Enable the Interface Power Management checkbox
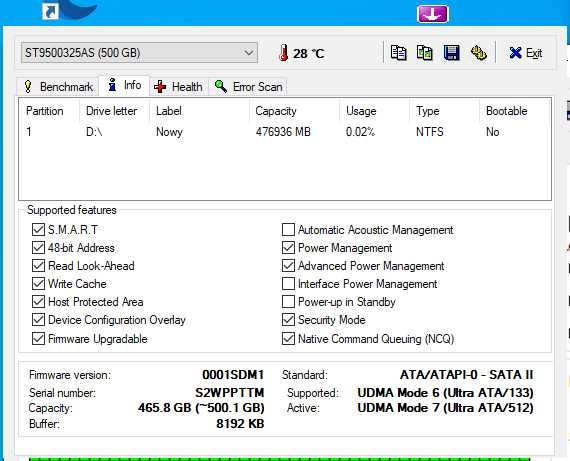The image size is (570, 461). pos(288,284)
